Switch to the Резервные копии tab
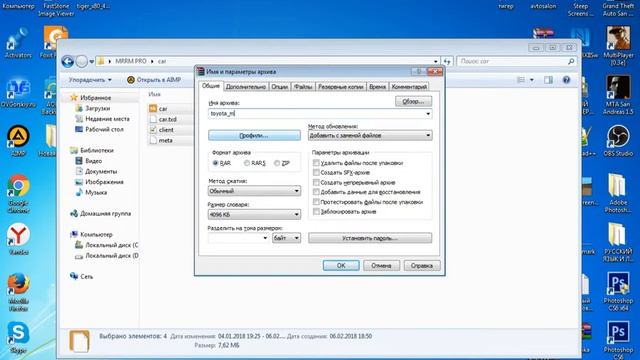640x360 pixels. pos(340,87)
